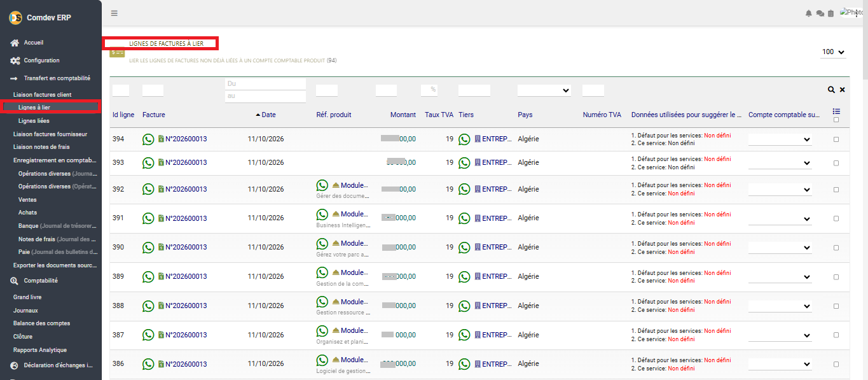Open accounting account dropdown for line 394
The width and height of the screenshot is (868, 380).
point(780,139)
